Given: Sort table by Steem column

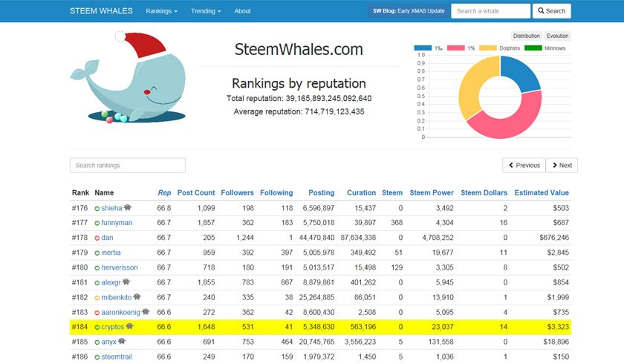Looking at the screenshot, I should (392, 193).
